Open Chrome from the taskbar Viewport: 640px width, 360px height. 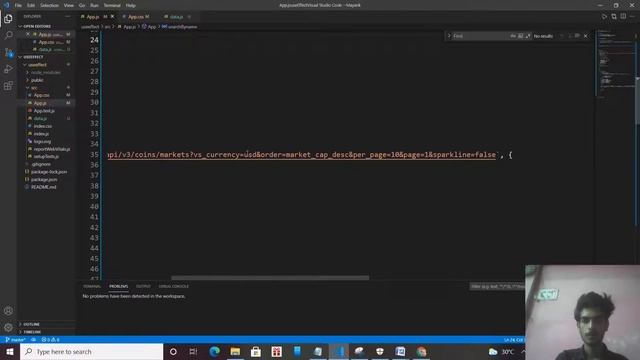[x=422, y=351]
